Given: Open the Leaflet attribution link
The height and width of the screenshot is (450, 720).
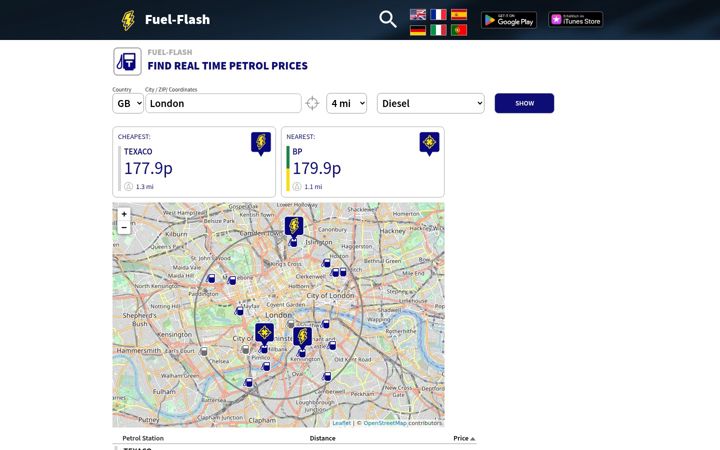Looking at the screenshot, I should tap(341, 423).
